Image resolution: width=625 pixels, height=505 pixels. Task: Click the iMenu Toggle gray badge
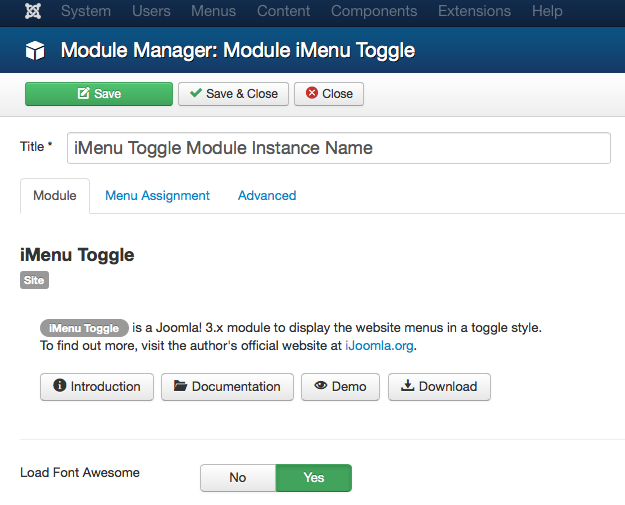(84, 328)
